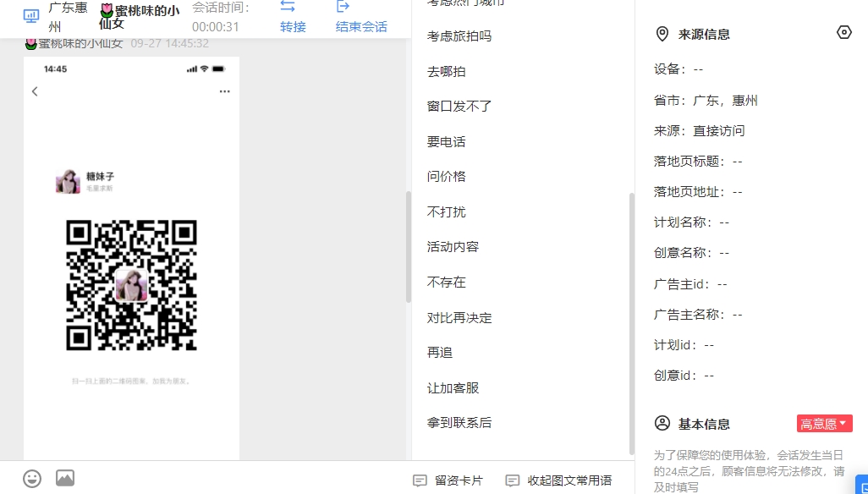The image size is (868, 494).
Task: Tap the three-dot menu in phone screenshot
Action: [x=224, y=91]
